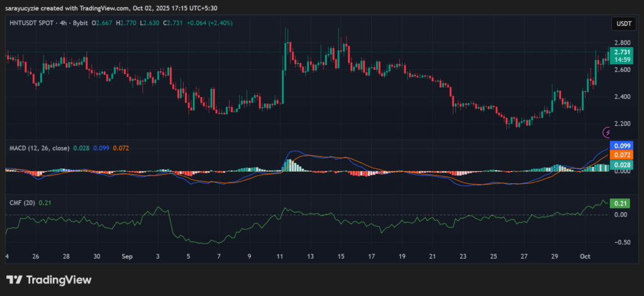Image resolution: width=644 pixels, height=296 pixels.
Task: Click the Oct label on time axis
Action: 586,257
